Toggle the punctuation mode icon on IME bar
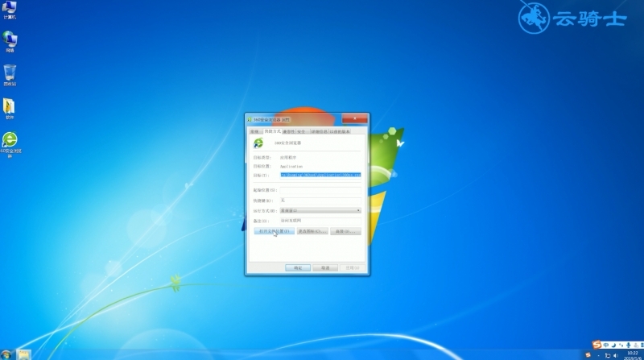The image size is (644, 360). tap(621, 346)
